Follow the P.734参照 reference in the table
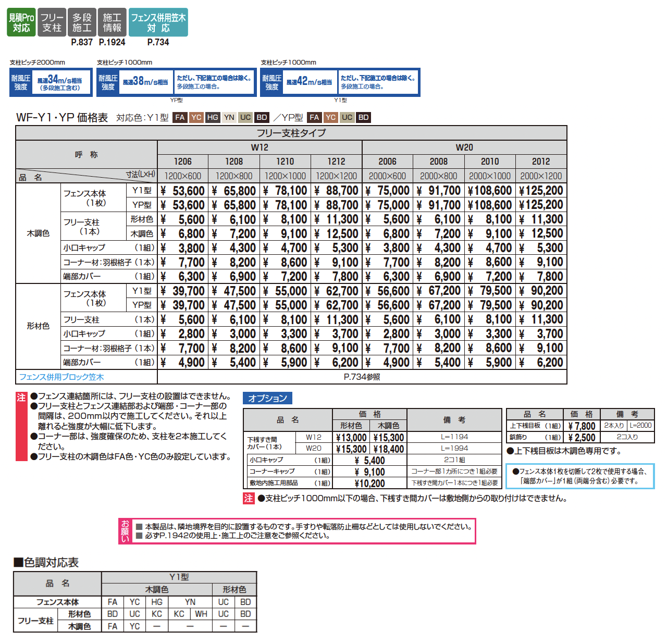Screen dimensions: 667x644 click(x=362, y=377)
